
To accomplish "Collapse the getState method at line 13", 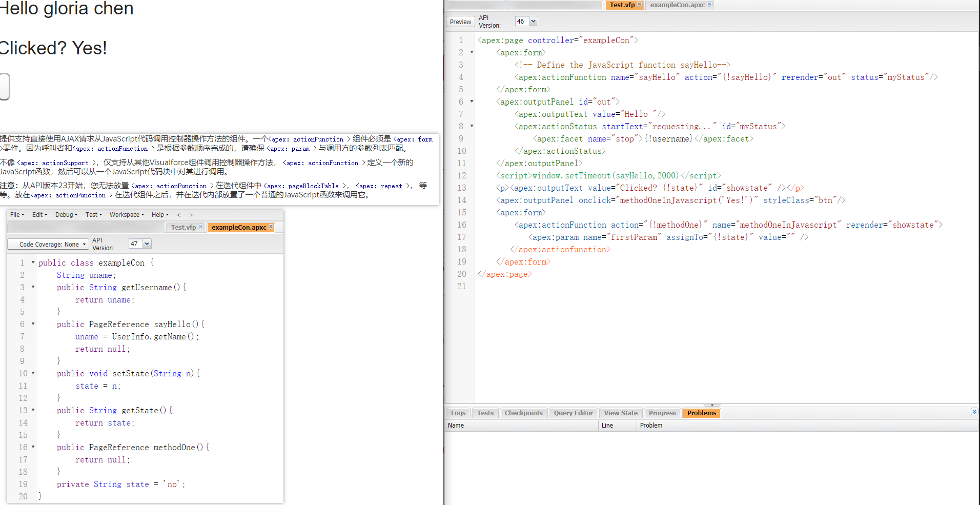I will tap(33, 410).
